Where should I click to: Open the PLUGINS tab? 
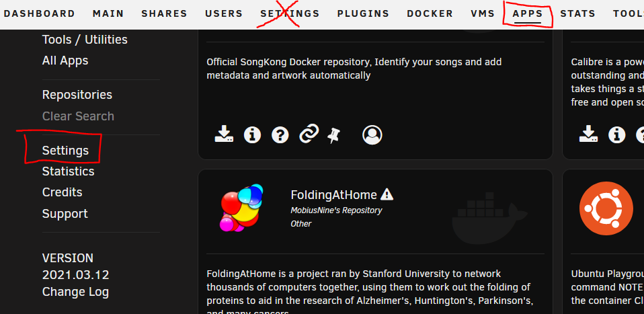(363, 13)
